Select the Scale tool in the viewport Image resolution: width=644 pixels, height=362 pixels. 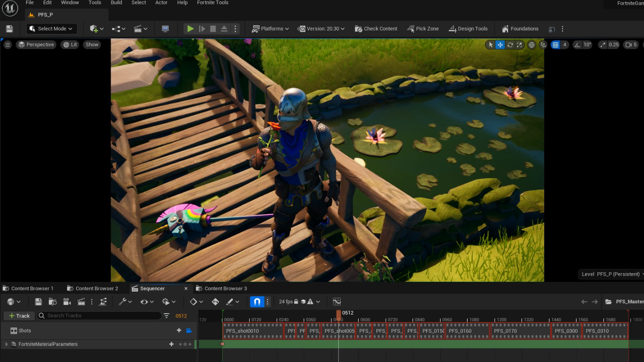[519, 44]
